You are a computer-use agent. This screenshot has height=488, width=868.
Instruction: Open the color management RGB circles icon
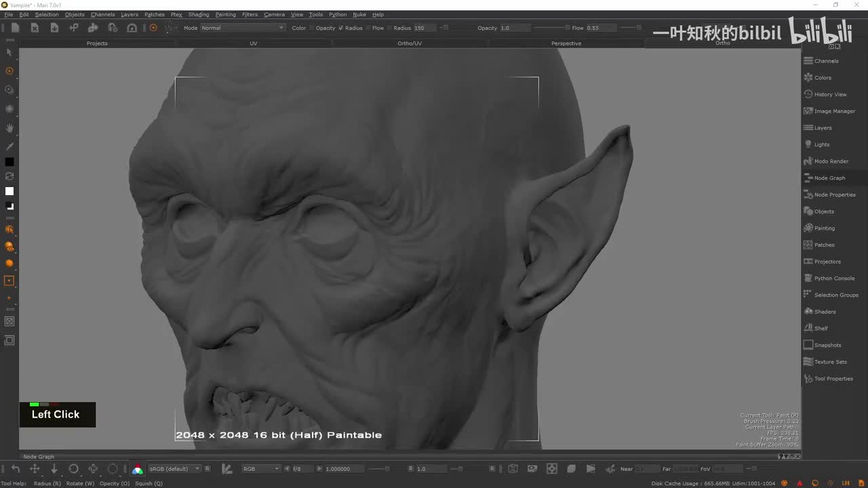138,469
